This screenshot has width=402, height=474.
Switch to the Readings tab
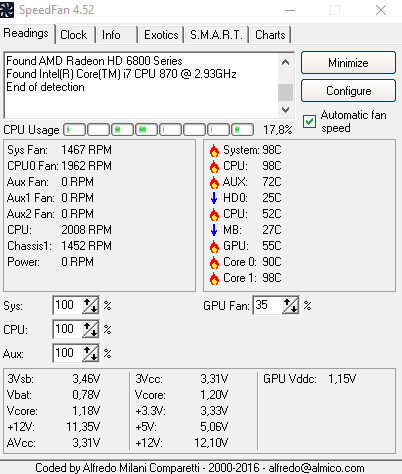click(26, 33)
